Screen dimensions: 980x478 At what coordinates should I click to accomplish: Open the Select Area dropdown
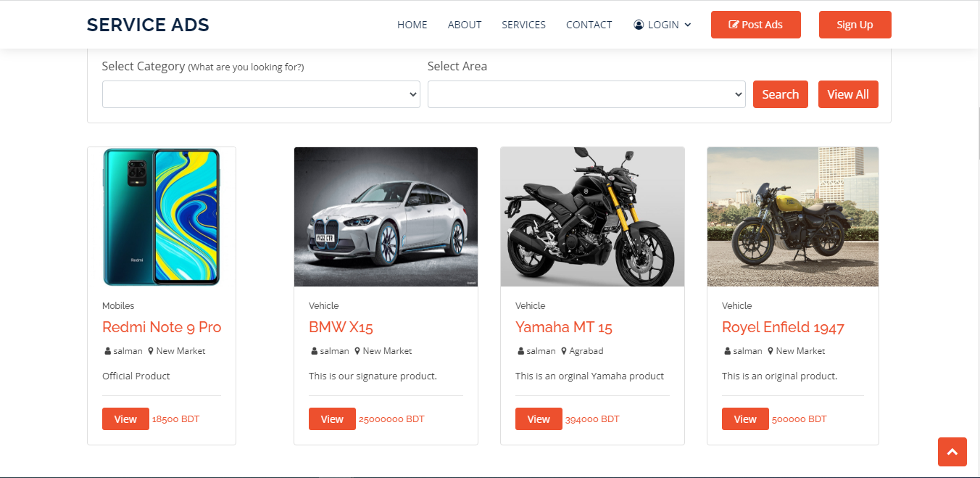pyautogui.click(x=586, y=94)
